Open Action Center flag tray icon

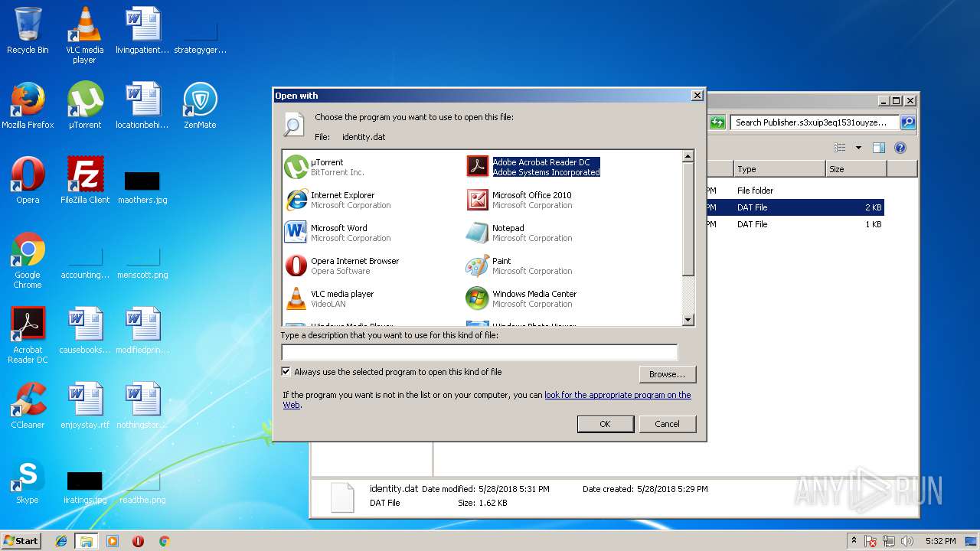871,541
